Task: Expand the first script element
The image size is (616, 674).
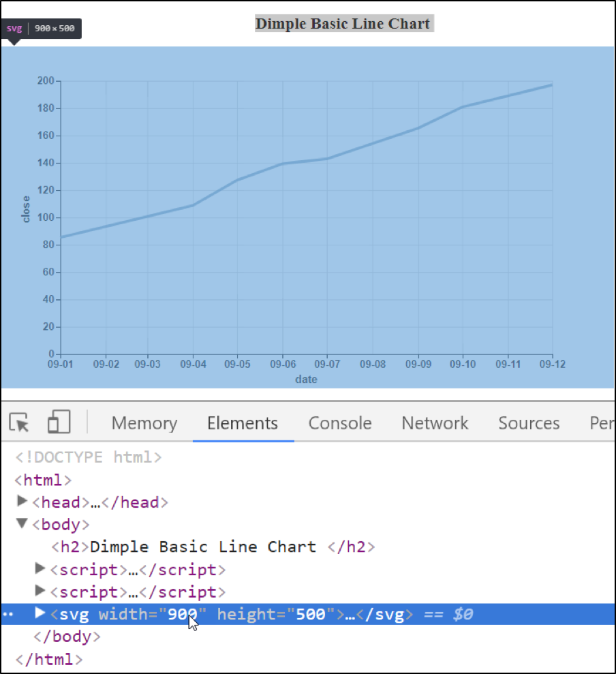Action: 40,568
